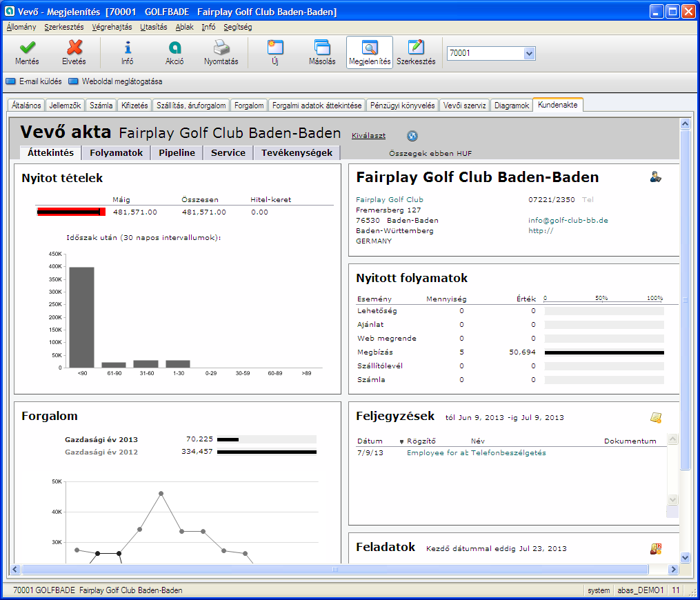
Task: Switch to the Folyamatok sub-tab
Action: (x=116, y=152)
